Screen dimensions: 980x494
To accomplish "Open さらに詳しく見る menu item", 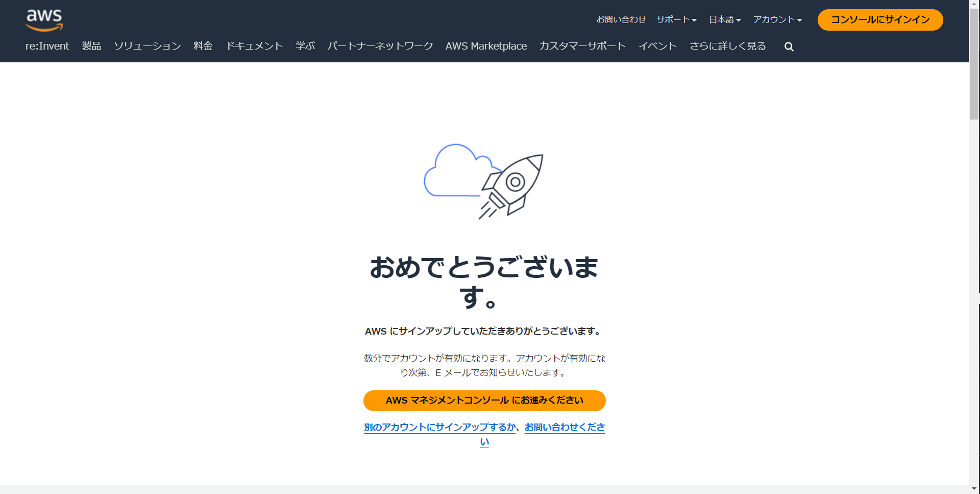I will pyautogui.click(x=727, y=46).
